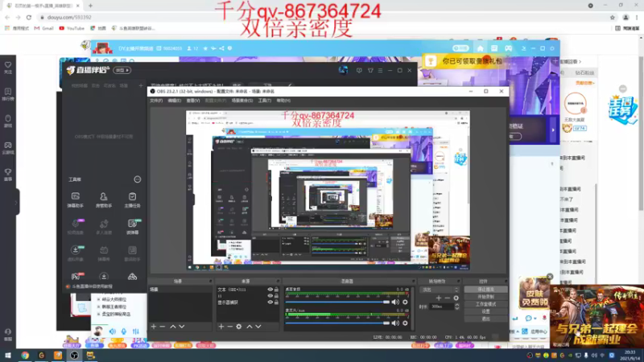644x362 pixels.
Task: Open desktop audio settings gear in mixer
Action: point(406,302)
